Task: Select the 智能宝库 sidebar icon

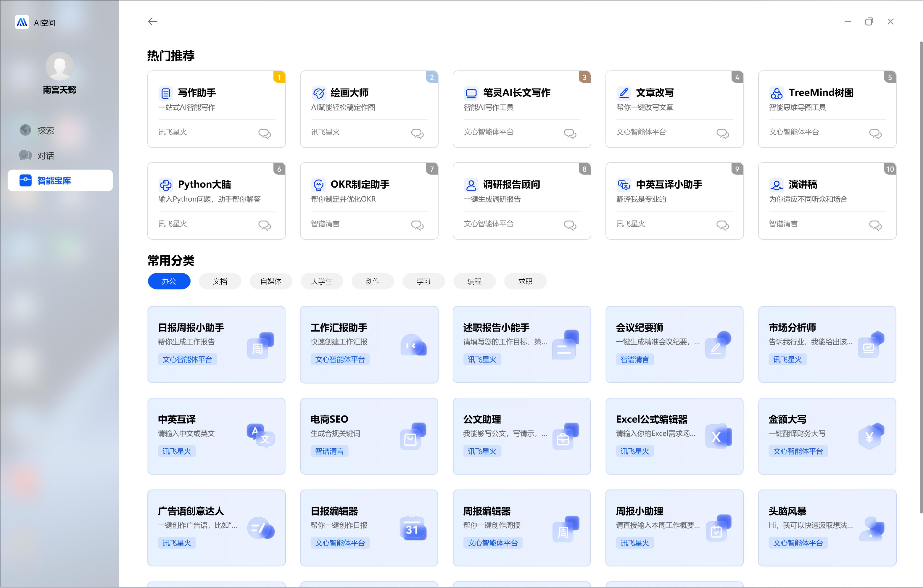Action: (x=25, y=180)
